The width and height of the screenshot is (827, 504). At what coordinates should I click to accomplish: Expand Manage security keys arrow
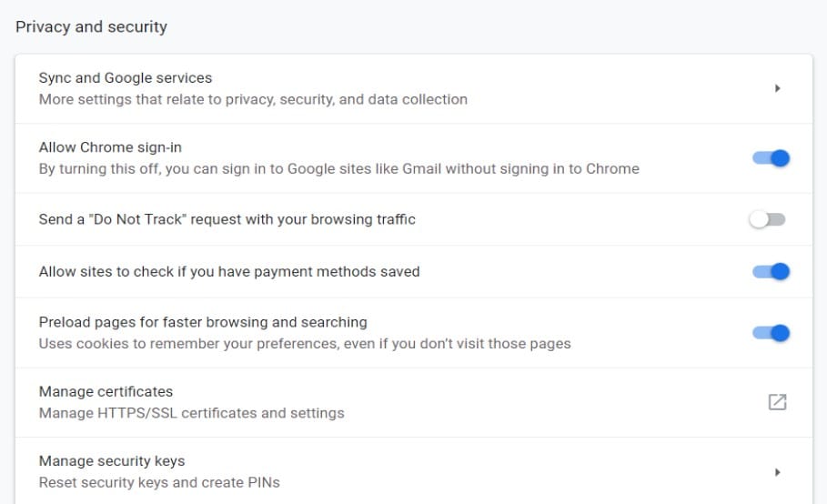(777, 472)
